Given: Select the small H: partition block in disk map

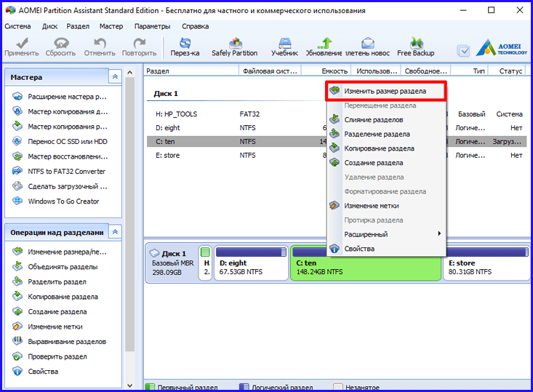Looking at the screenshot, I should (x=205, y=263).
